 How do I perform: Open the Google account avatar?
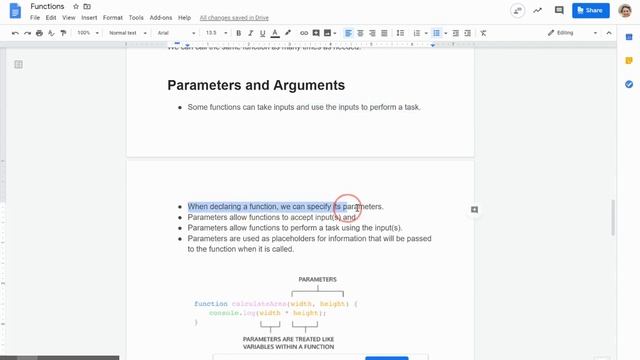tap(625, 11)
